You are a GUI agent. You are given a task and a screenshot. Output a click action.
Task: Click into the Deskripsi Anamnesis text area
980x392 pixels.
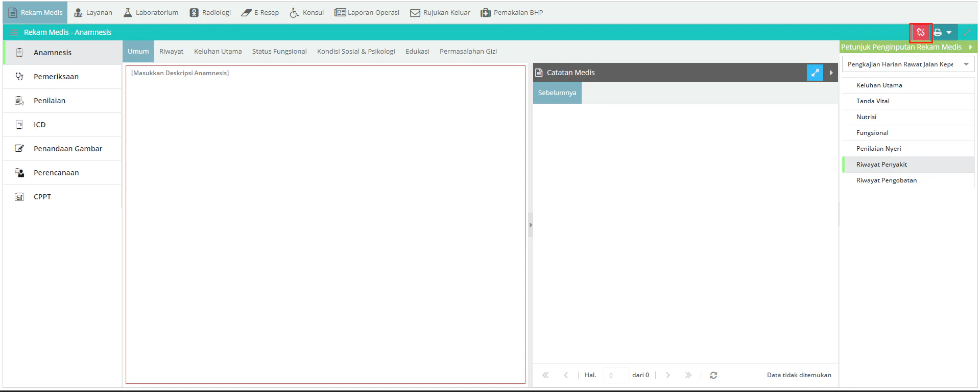pyautogui.click(x=325, y=224)
